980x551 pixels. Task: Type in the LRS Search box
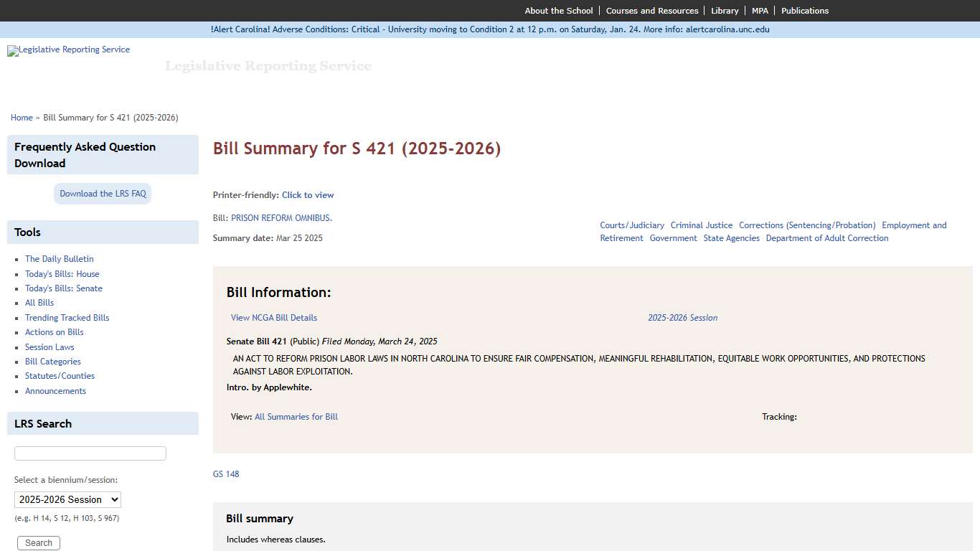coord(90,453)
